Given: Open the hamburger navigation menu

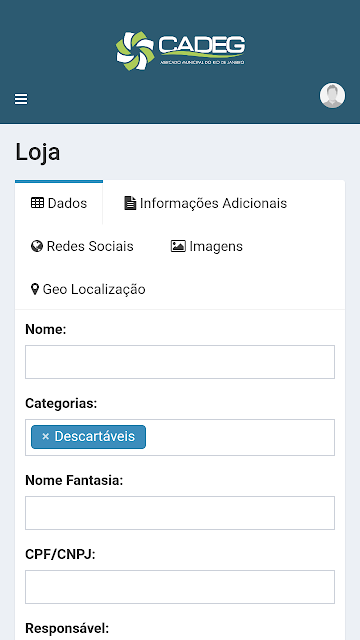Looking at the screenshot, I should pyautogui.click(x=21, y=99).
